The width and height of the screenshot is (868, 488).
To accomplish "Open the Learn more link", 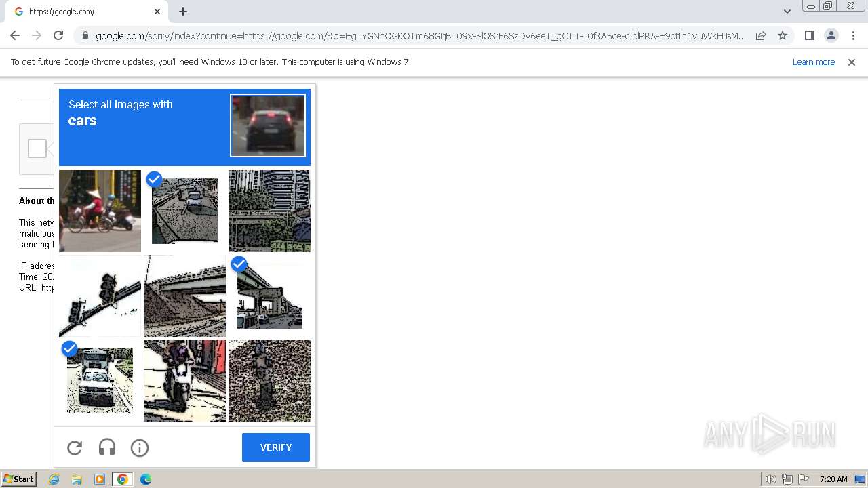I will pyautogui.click(x=814, y=62).
